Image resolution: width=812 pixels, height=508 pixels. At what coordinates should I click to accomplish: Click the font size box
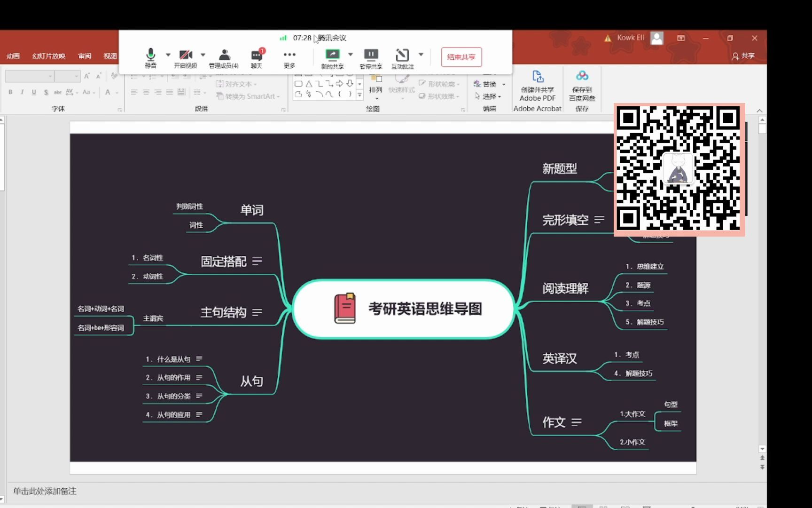click(x=68, y=76)
